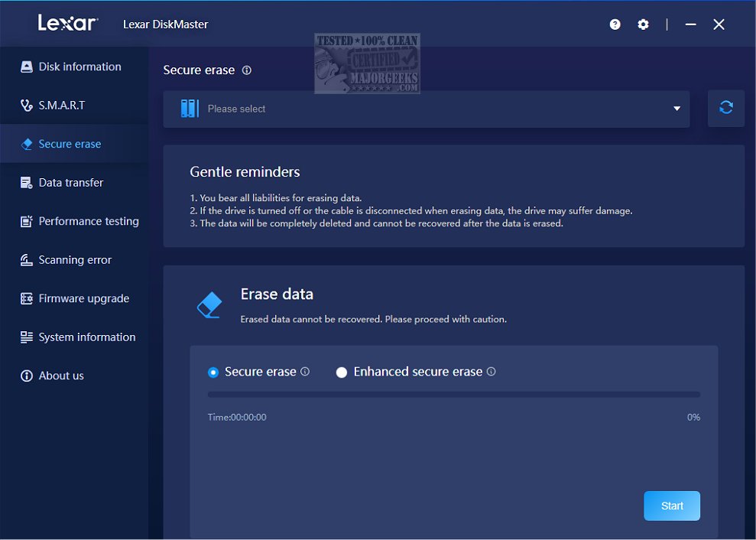Switch to the Secure erase section
Screen dimensions: 756x540
(x=69, y=144)
